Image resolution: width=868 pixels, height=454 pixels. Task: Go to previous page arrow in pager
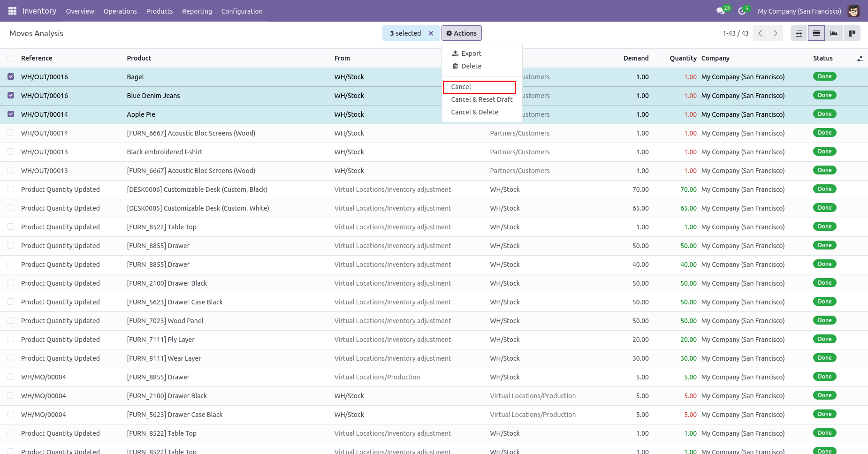point(760,33)
